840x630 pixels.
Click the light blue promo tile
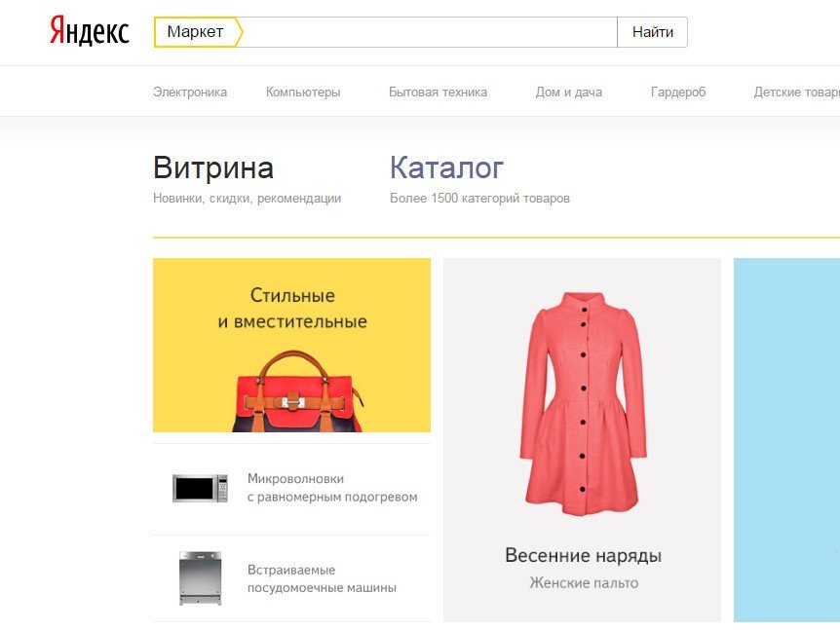tap(786, 440)
